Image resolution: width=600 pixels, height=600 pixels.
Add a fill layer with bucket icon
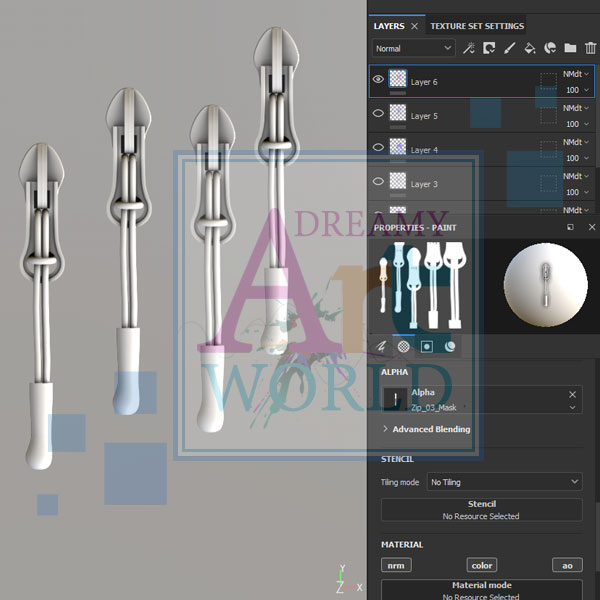pos(530,48)
